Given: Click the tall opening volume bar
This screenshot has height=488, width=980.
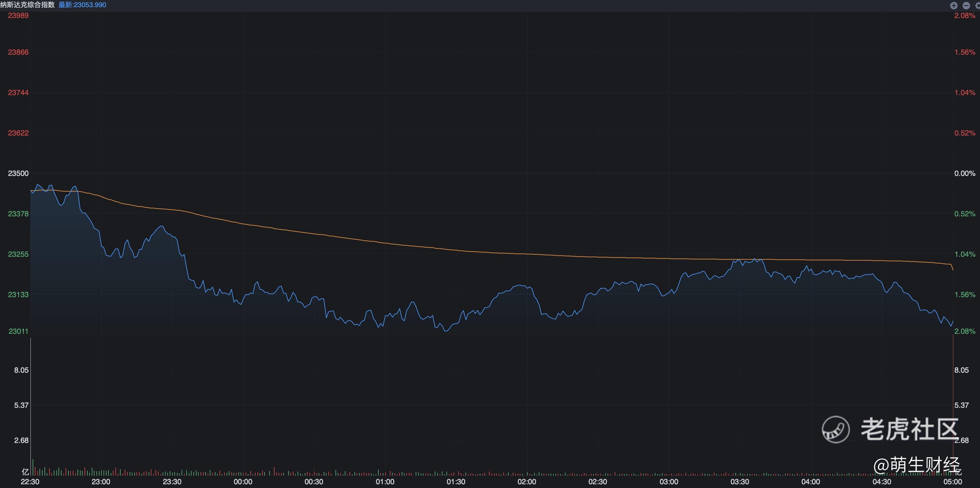Looking at the screenshot, I should click(33, 467).
